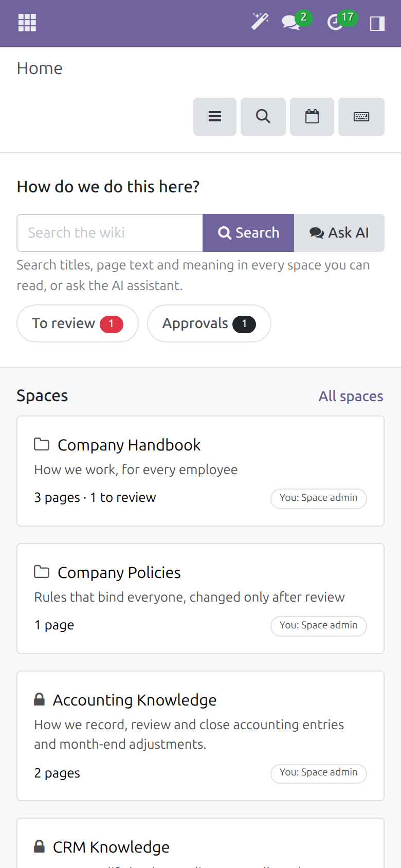Click Space admin badge in Company Handbook
The image size is (401, 868).
319,498
